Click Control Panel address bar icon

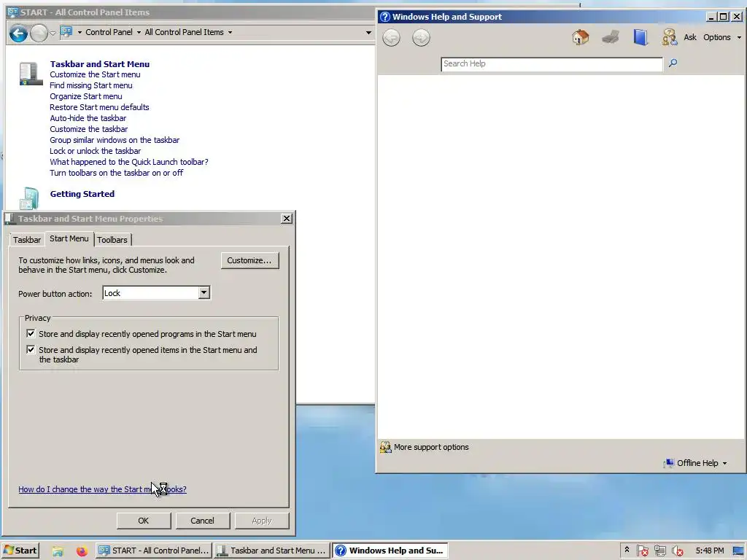point(66,32)
